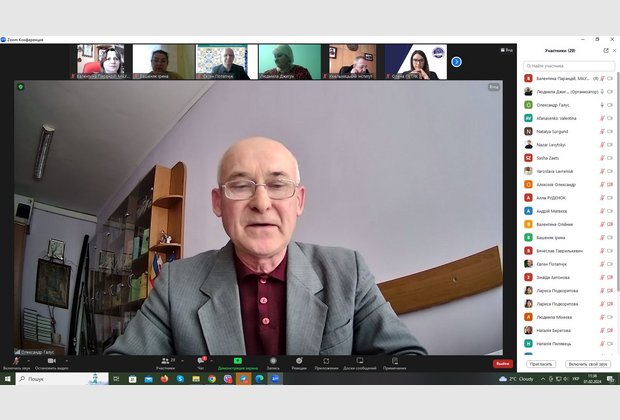Screen dimensions: 620x420
Task: Open Примечания notes in toolbar
Action: pos(395,363)
